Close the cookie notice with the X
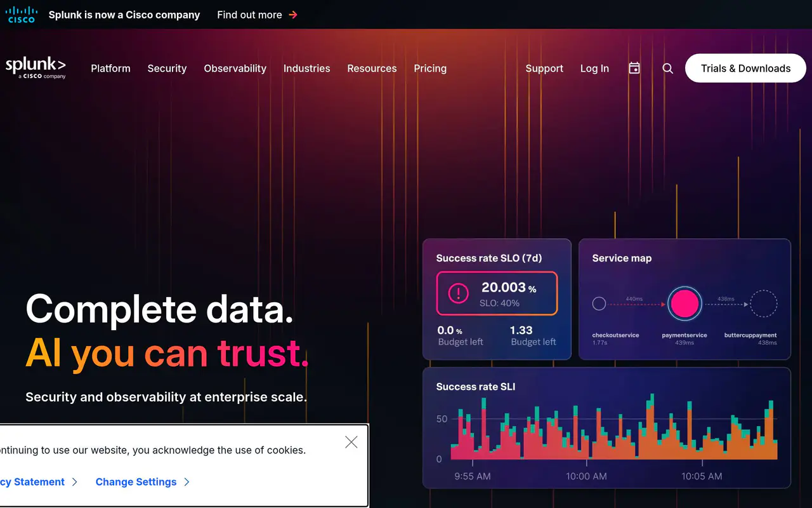 pyautogui.click(x=351, y=442)
